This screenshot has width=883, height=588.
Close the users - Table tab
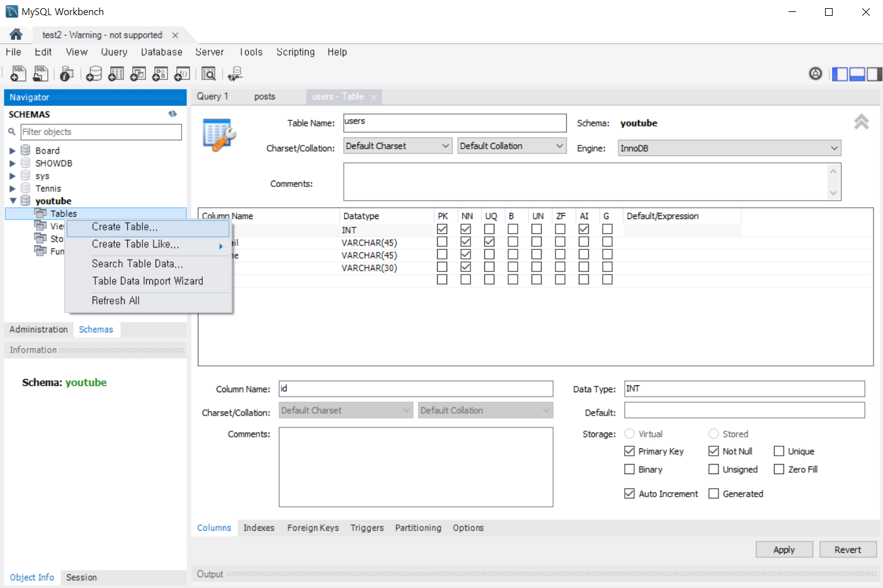[x=373, y=97]
